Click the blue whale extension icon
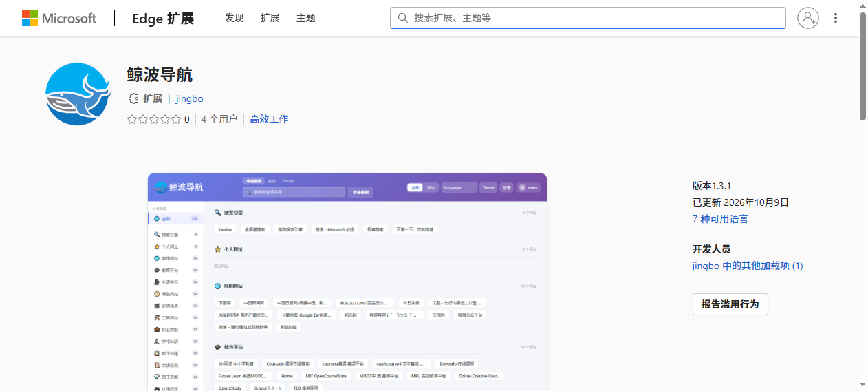Viewport: 868px width, 391px height. (x=78, y=94)
